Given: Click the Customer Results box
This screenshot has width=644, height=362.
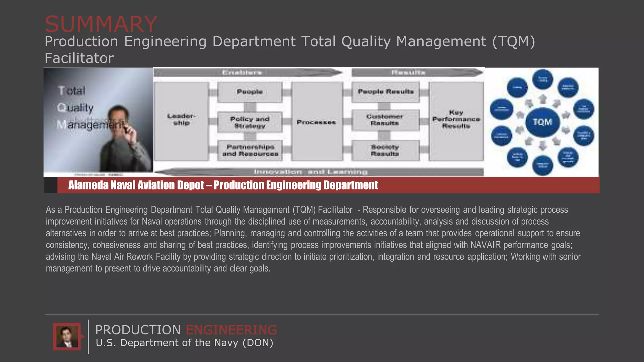Looking at the screenshot, I should (385, 120).
